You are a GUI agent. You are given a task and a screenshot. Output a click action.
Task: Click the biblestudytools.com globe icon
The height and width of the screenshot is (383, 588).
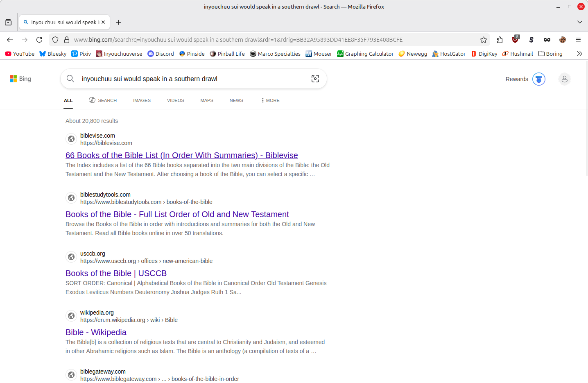click(x=71, y=198)
